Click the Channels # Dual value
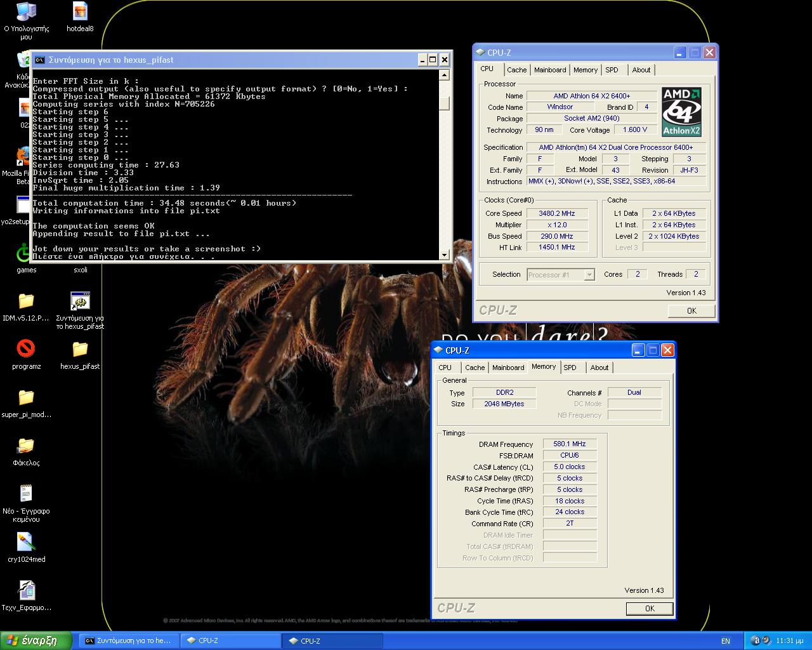Screen dimensions: 812x650 click(x=634, y=392)
